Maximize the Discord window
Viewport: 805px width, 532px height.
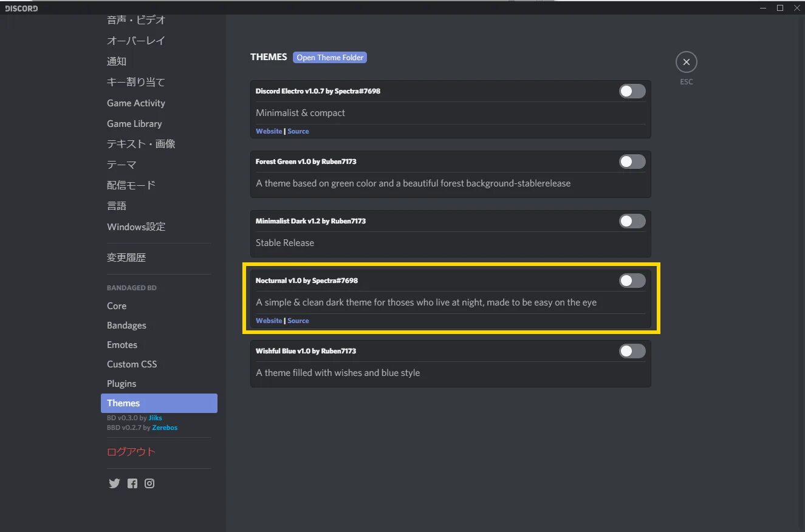click(781, 8)
